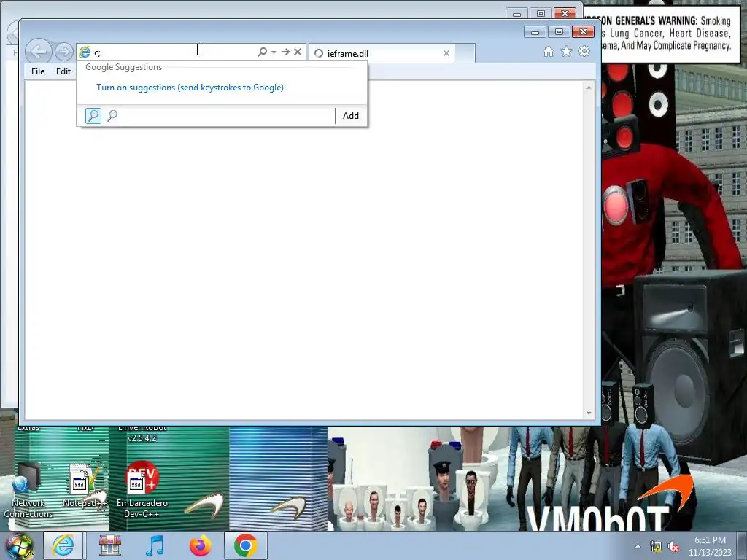Stop loading with the address bar X
The image size is (747, 560).
[x=298, y=52]
